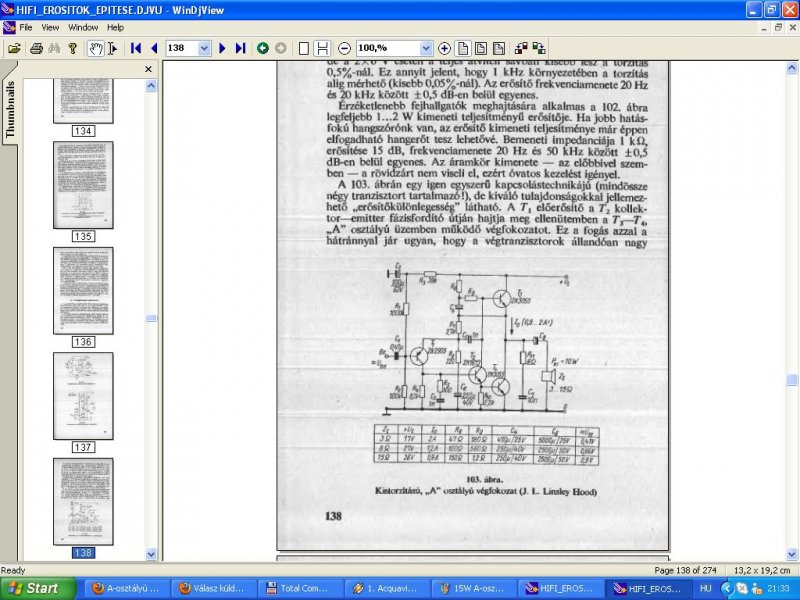800x600 pixels.
Task: Open the Help menu
Action: tap(115, 28)
